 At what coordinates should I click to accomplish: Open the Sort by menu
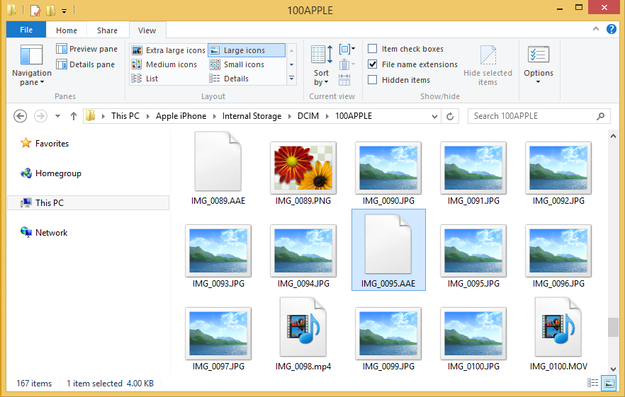[x=321, y=65]
